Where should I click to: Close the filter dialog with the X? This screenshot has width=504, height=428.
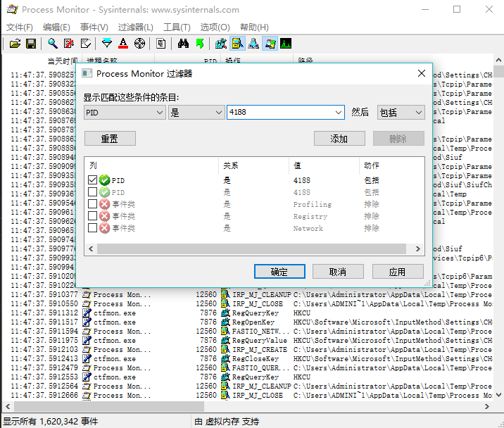(x=422, y=74)
